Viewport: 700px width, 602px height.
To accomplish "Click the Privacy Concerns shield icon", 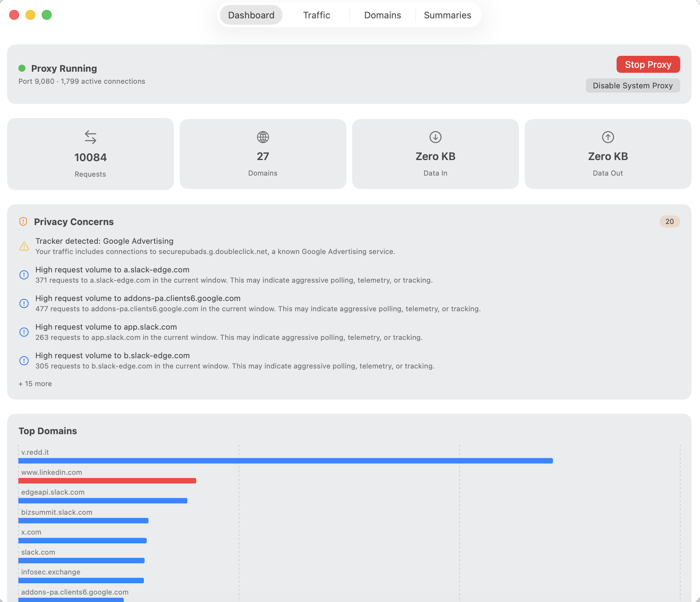I will click(x=23, y=222).
